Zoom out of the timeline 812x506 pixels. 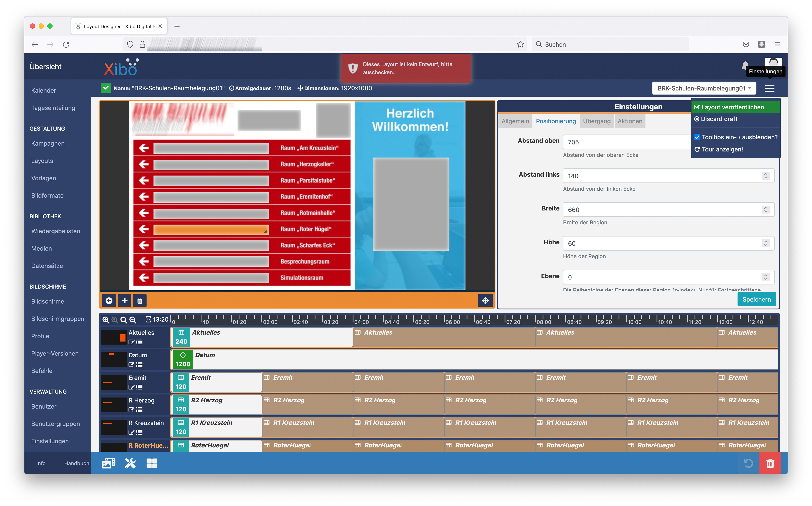[133, 320]
